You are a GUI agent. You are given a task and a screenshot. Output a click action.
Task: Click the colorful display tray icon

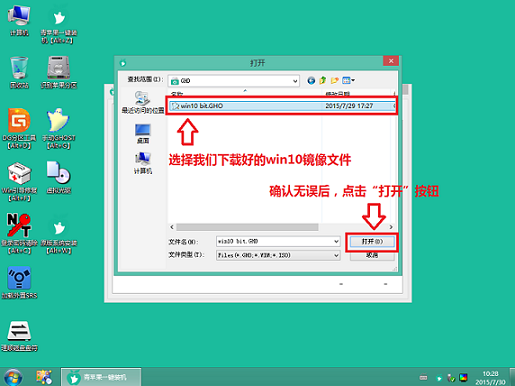click(x=463, y=378)
